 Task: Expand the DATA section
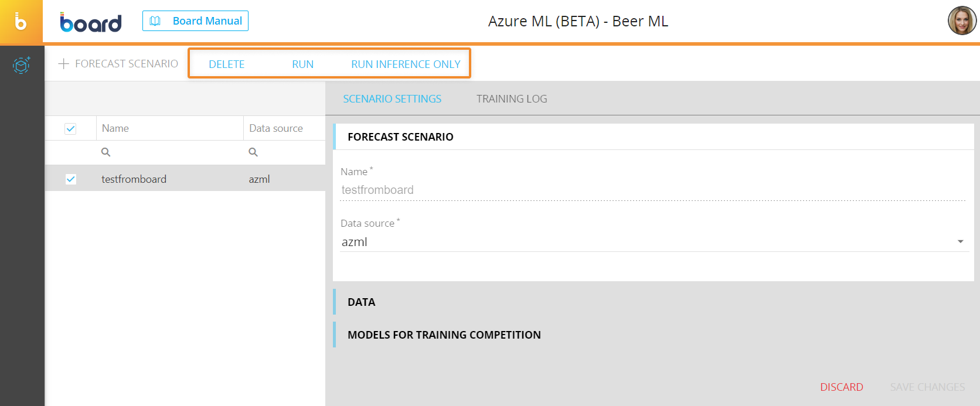654,302
